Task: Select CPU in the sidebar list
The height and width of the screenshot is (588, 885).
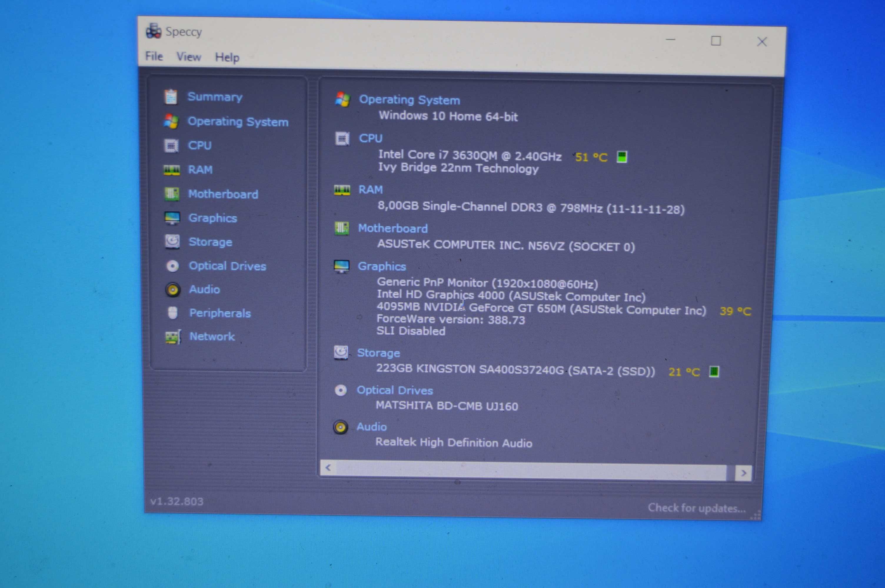Action: click(x=199, y=146)
